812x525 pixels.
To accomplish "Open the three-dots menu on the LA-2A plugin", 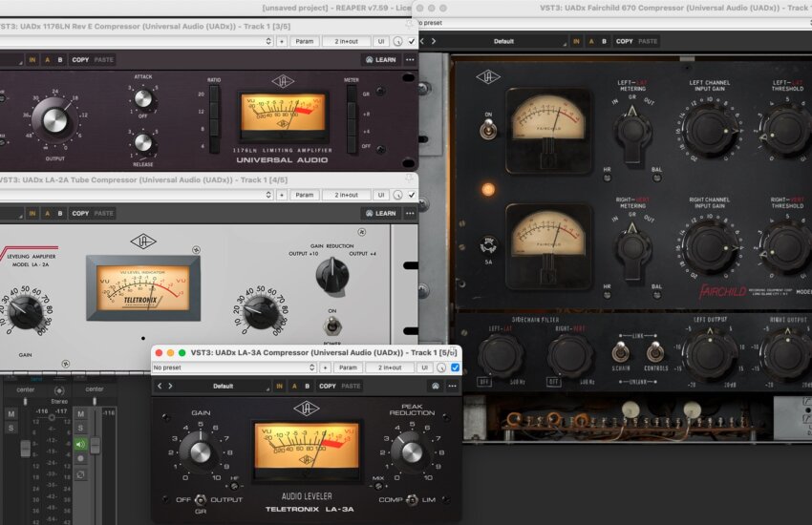I will (410, 214).
